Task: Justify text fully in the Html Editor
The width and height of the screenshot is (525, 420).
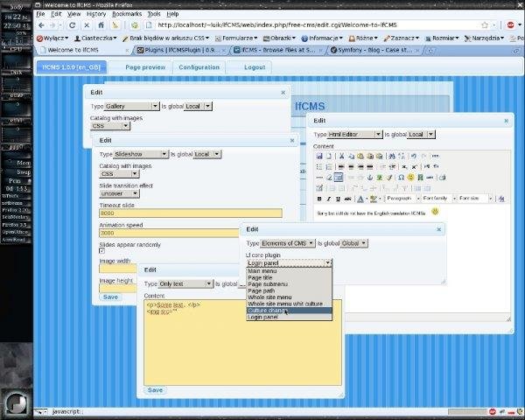Action: 369,166
